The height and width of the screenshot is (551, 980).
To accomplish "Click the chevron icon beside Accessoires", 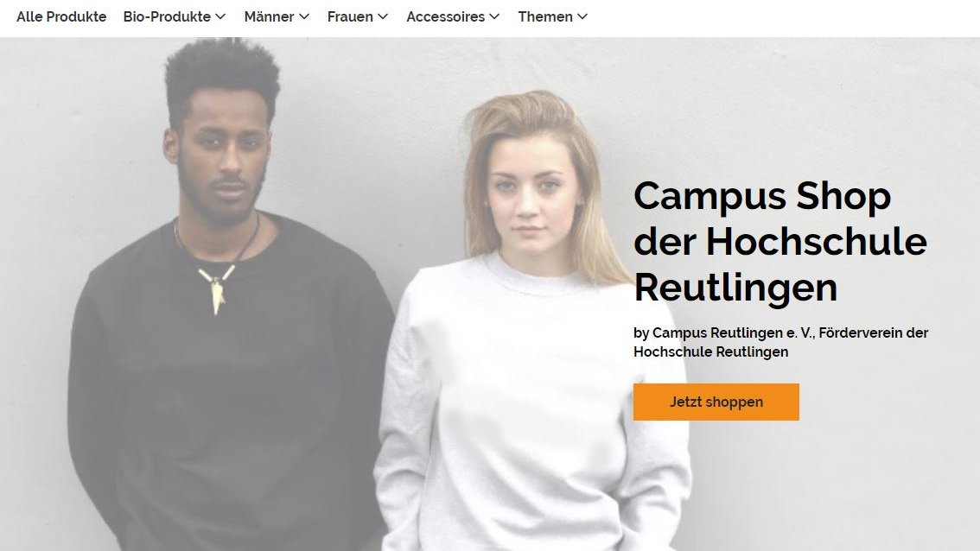I will (494, 17).
